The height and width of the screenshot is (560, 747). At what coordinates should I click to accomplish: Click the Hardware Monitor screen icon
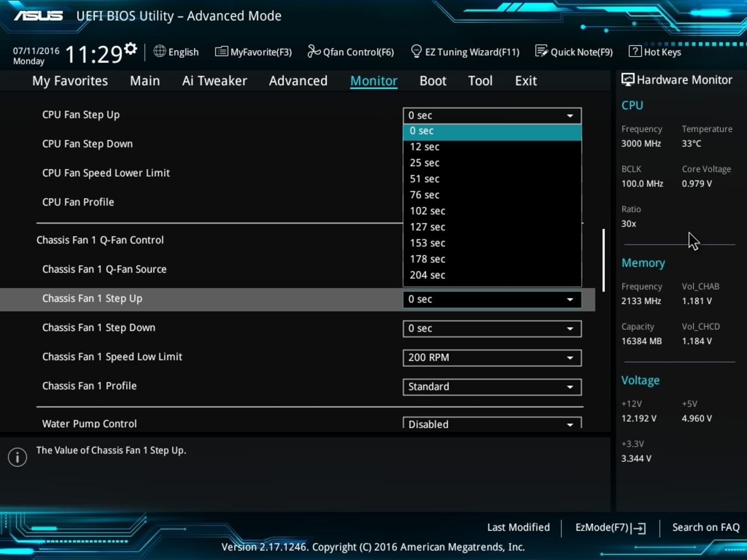[x=628, y=80]
